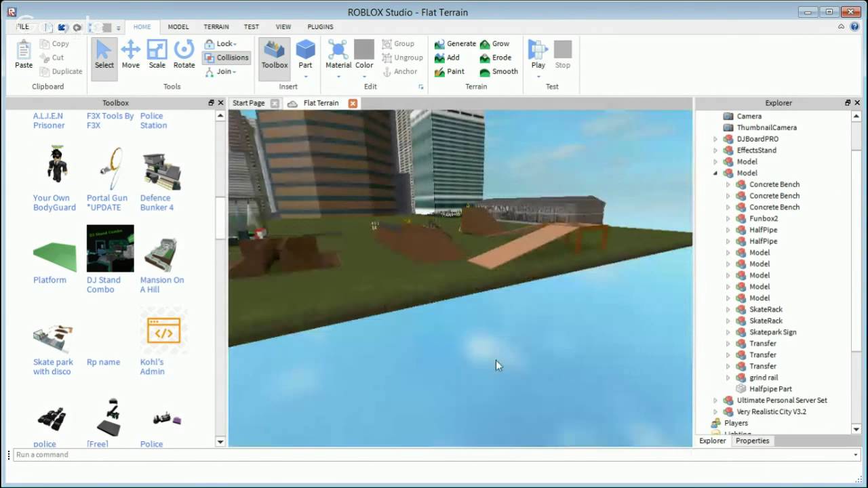Select Your Own BodyGuard toolbox model
This screenshot has height=488, width=868.
pyautogui.click(x=55, y=178)
